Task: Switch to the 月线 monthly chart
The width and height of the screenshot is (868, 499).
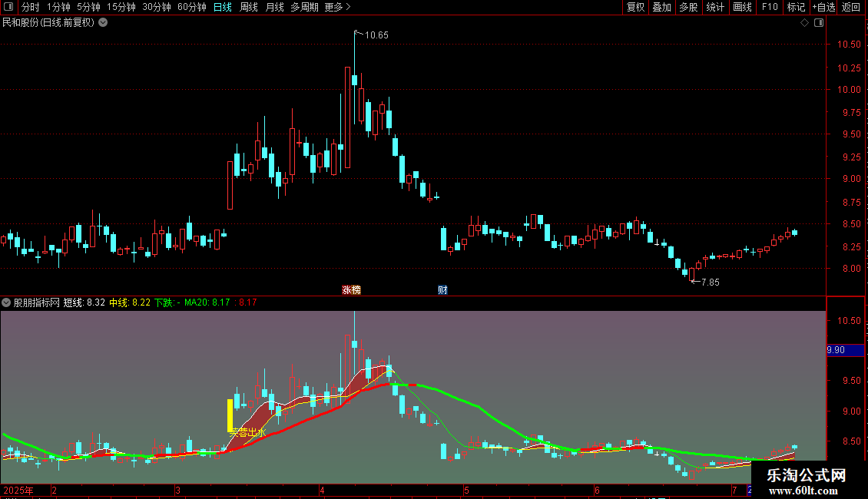Action: [x=274, y=7]
